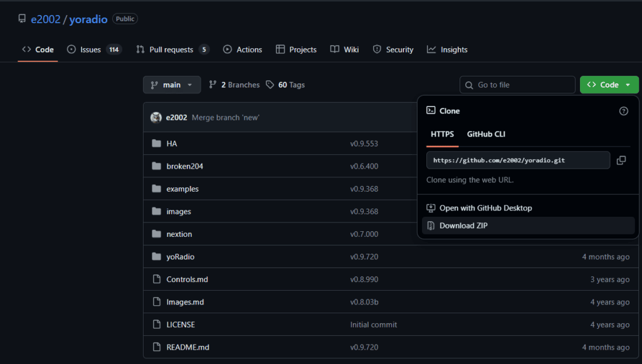
Task: Click the help icon in Clone panel
Action: click(x=623, y=111)
